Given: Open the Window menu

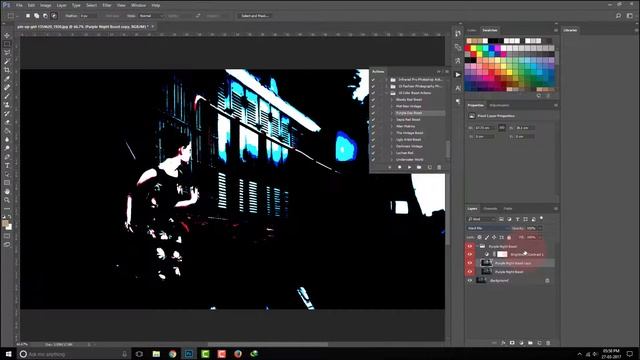Looking at the screenshot, I should tap(138, 5).
